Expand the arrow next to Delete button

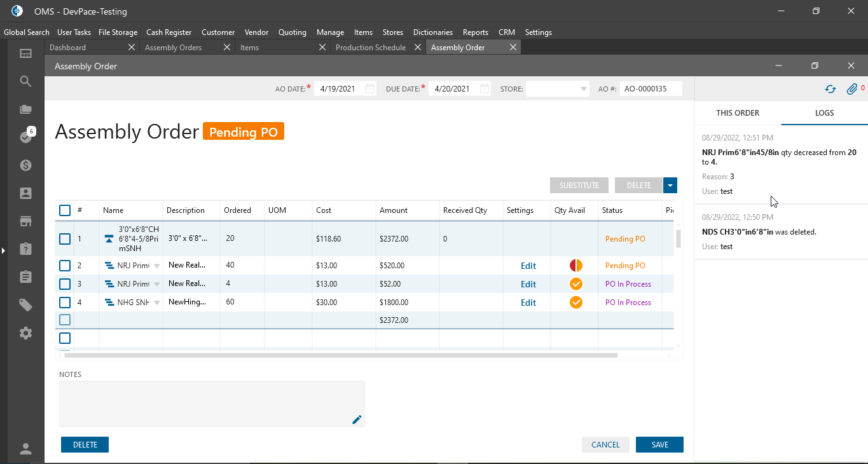670,186
